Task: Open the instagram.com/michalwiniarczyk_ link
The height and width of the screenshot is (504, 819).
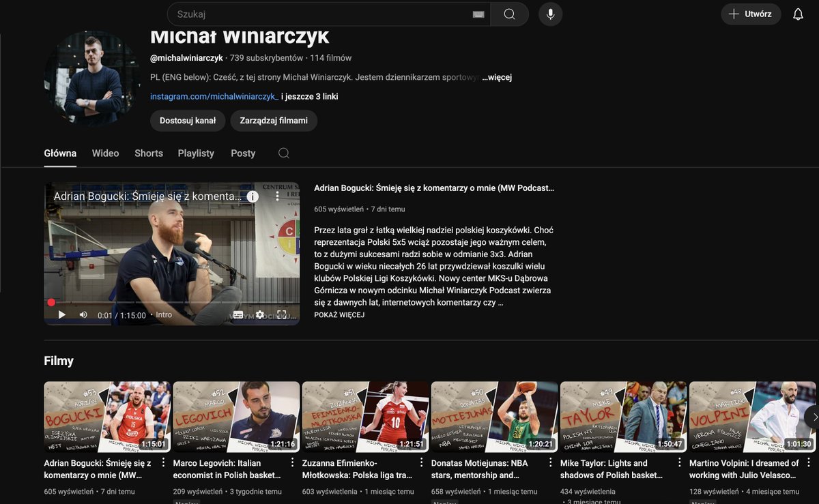Action: pyautogui.click(x=214, y=96)
